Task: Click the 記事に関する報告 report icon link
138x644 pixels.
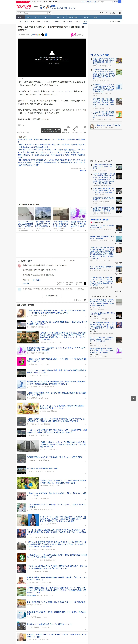Action: 24,132
